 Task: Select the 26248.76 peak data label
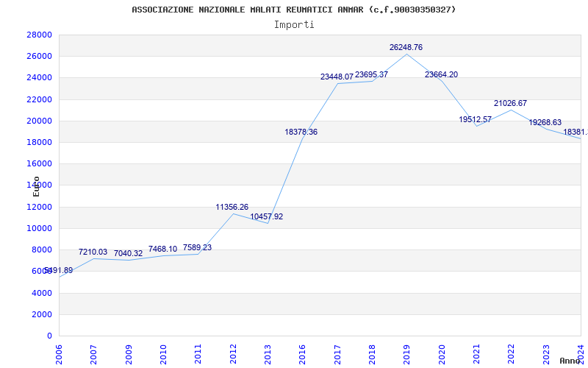coord(406,47)
